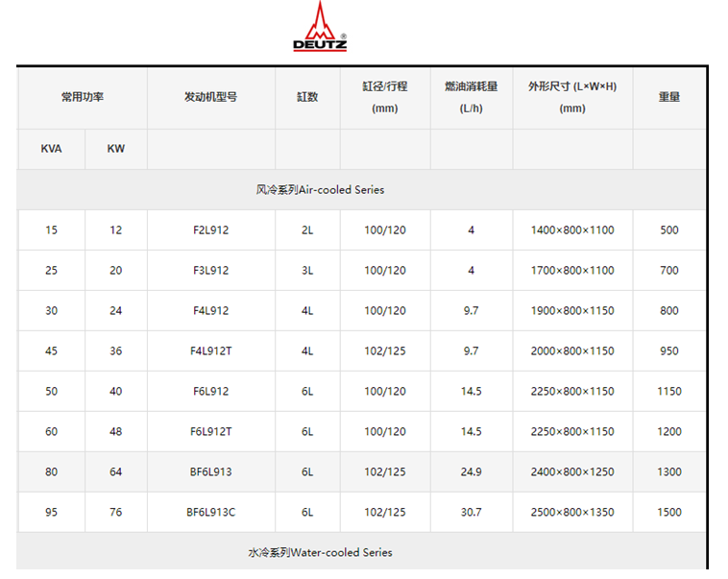Screen dimensions: 728x579
Task: Click weight value 1150
Action: point(669,392)
